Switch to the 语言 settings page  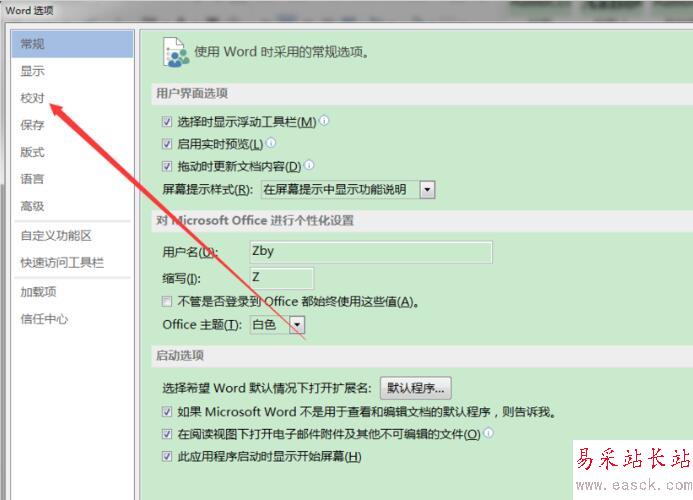[x=33, y=179]
